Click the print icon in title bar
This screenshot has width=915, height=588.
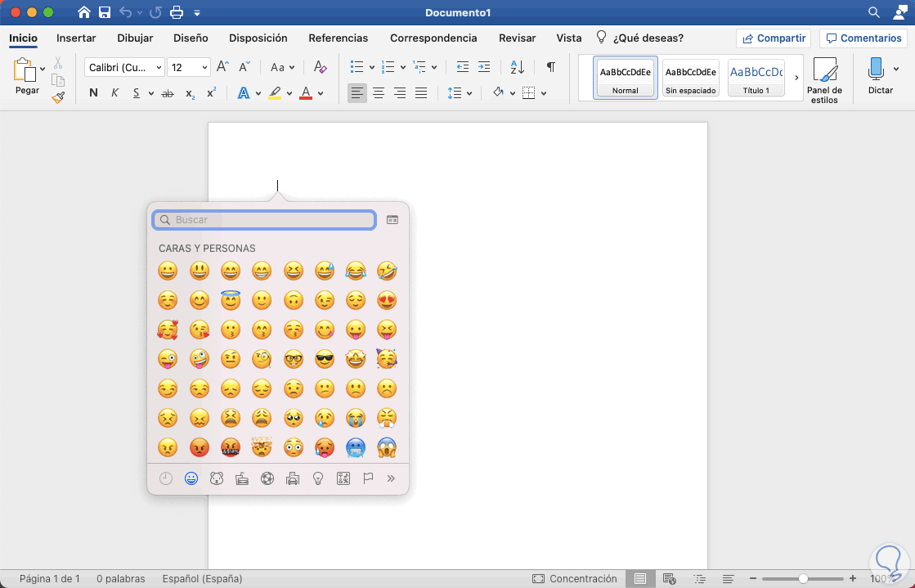[177, 12]
